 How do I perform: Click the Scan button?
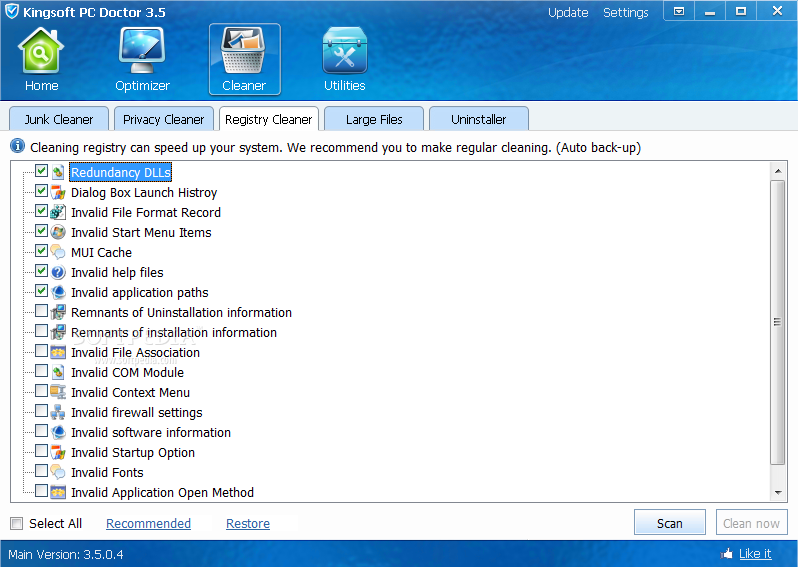point(670,523)
